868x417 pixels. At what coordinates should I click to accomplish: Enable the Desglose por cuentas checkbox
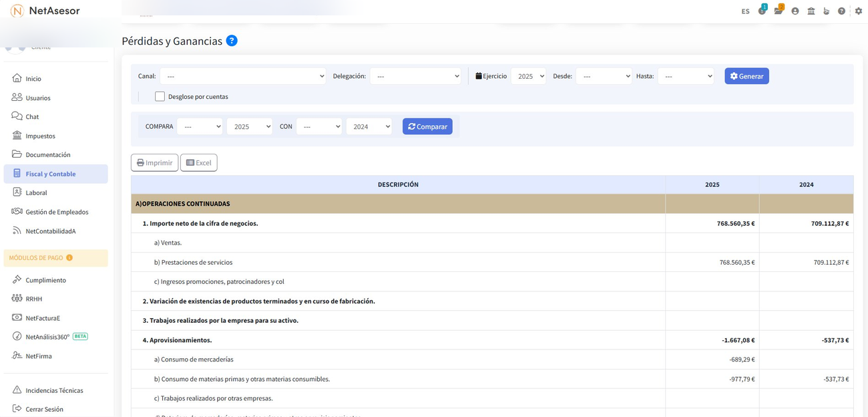(x=160, y=96)
